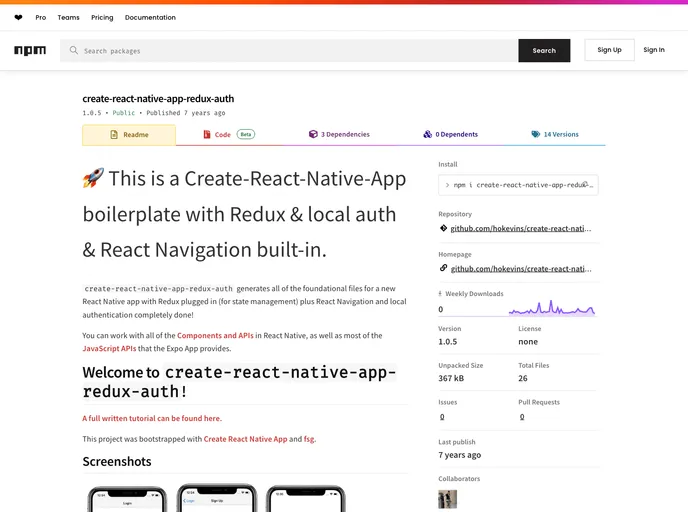Click the heart icon in the top navigation
The image size is (688, 512).
tap(18, 18)
